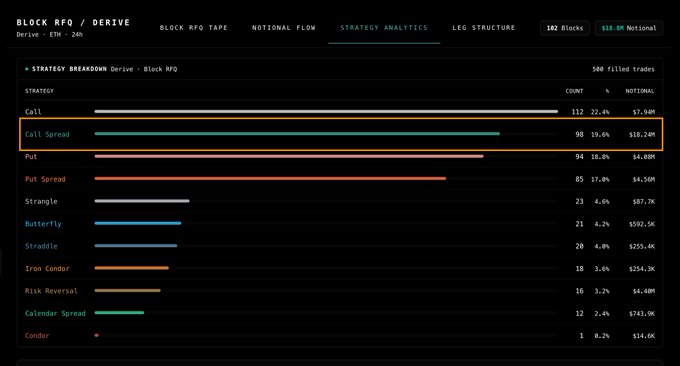Click the orange Put Spread bar
680x366 pixels.
tap(270, 178)
